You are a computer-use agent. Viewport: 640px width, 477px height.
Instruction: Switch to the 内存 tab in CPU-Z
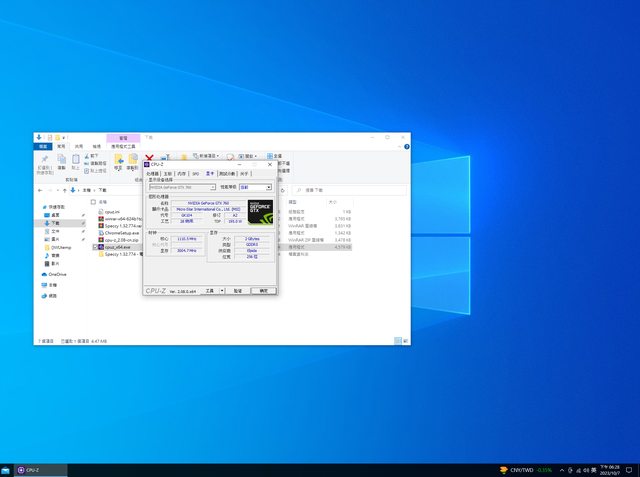tap(182, 173)
